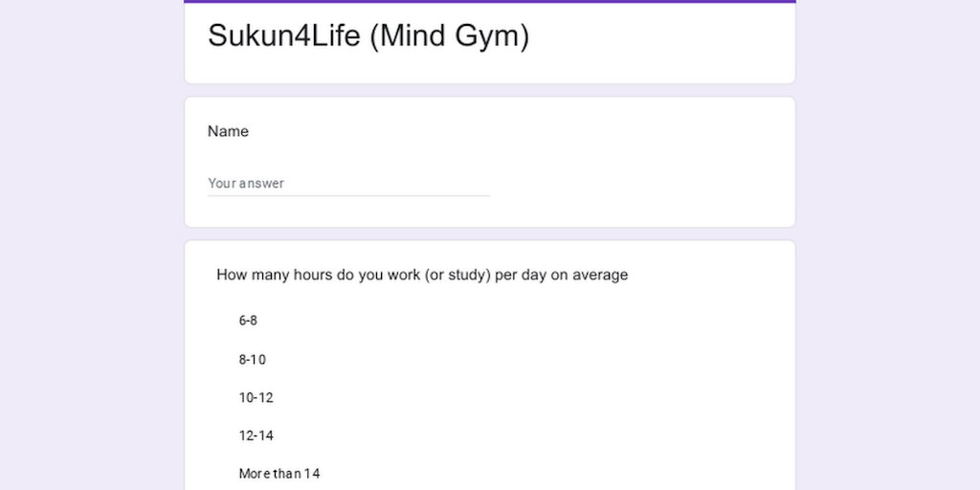Click the 'Your answer' placeholder text
Screen dimensions: 980x490
click(x=246, y=183)
